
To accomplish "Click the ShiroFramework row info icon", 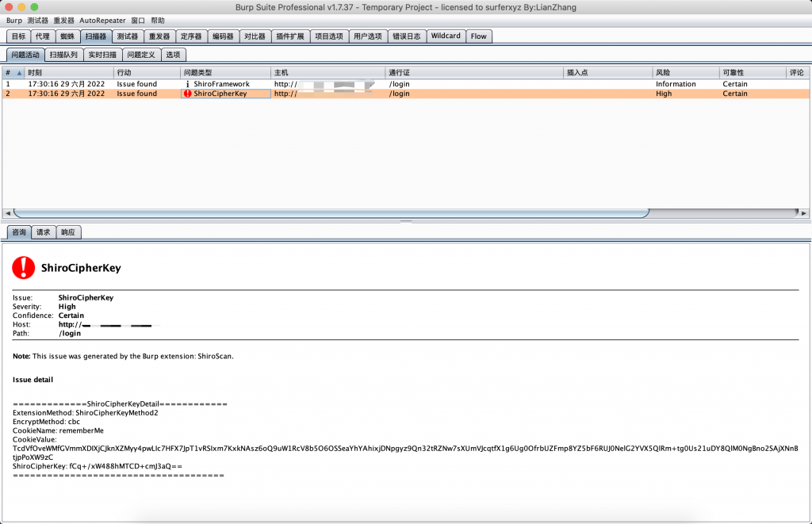I will [x=187, y=84].
